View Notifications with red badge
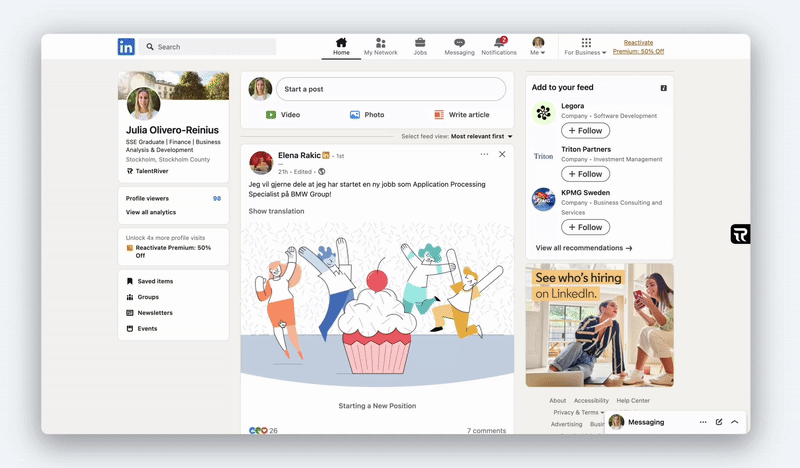 [x=499, y=46]
